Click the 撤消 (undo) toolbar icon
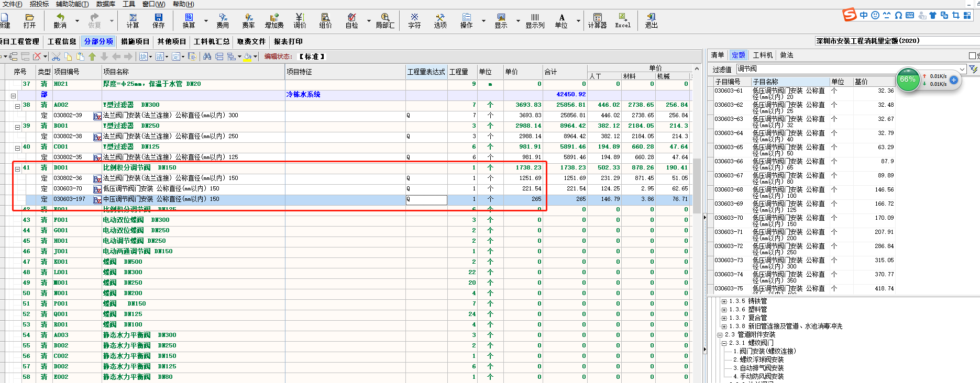The height and width of the screenshot is (383, 980). [x=60, y=21]
